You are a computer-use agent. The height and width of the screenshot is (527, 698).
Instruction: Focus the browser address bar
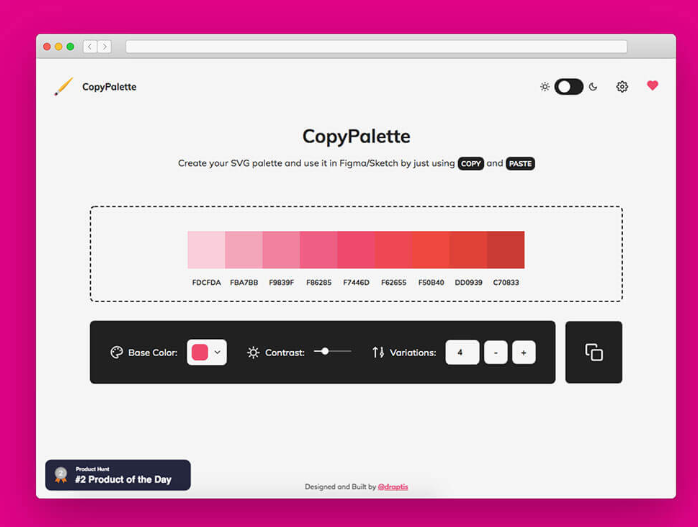point(376,46)
